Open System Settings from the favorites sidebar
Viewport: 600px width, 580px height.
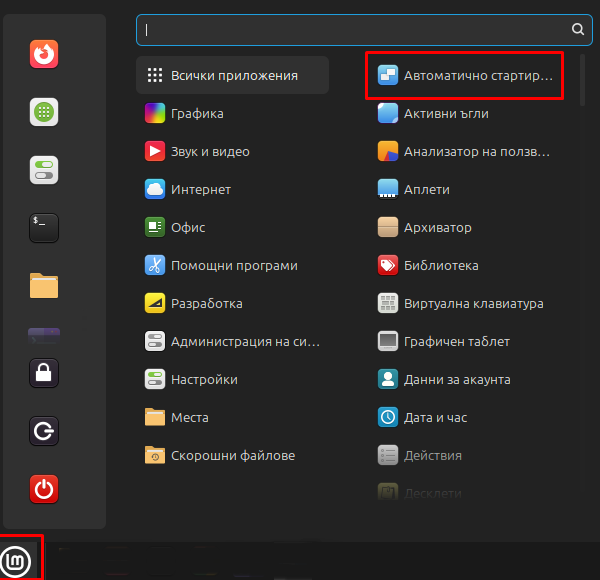click(x=44, y=170)
